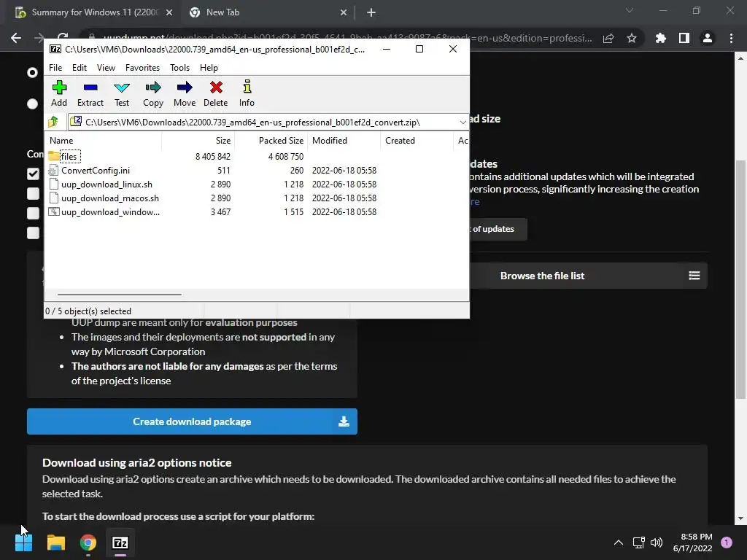Click the Add toolbar icon in 7-Zip

click(59, 93)
